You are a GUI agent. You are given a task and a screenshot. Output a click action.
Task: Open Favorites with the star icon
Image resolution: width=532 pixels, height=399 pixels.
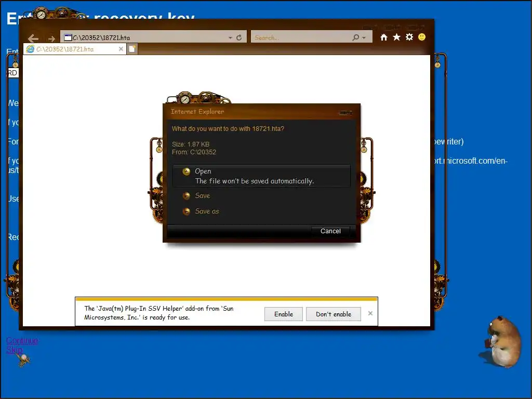point(396,37)
